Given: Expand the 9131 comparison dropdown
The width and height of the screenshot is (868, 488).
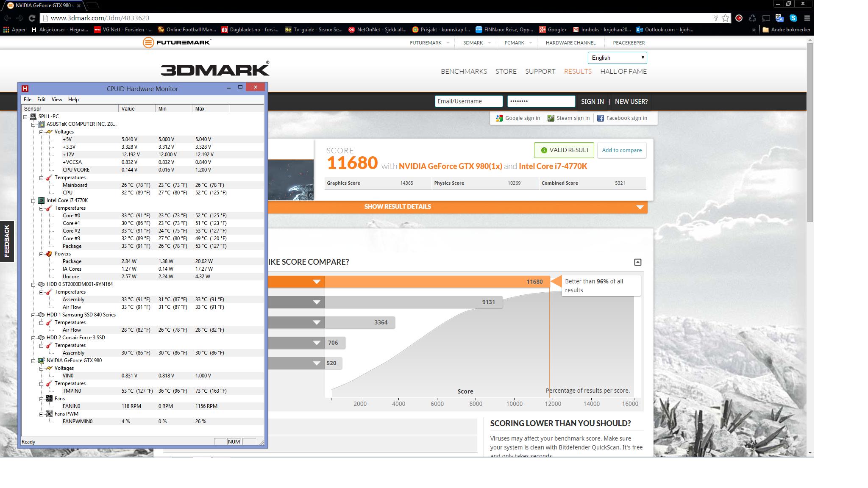Looking at the screenshot, I should pos(317,302).
